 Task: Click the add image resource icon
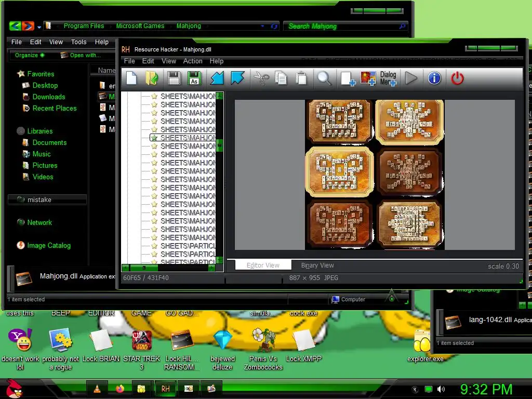click(x=368, y=78)
